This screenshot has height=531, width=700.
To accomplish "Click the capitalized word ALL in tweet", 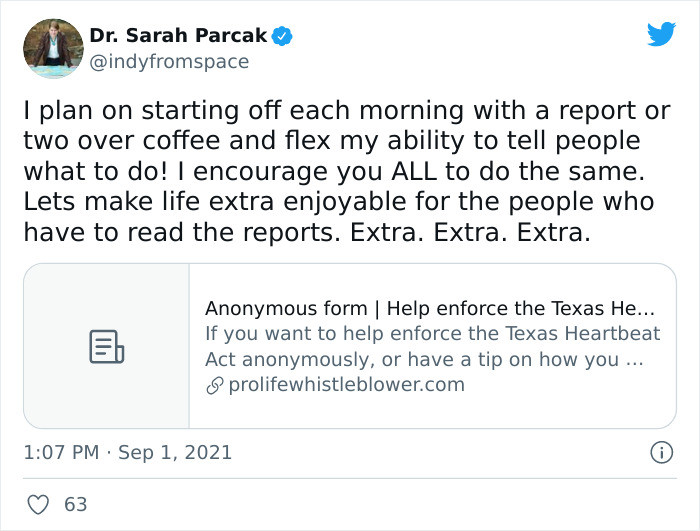I will click(x=414, y=171).
